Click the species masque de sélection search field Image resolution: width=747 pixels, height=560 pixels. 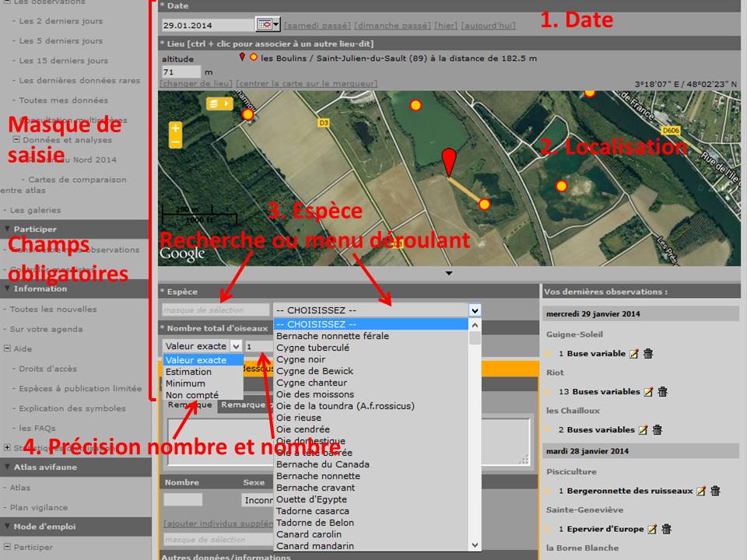pos(216,310)
